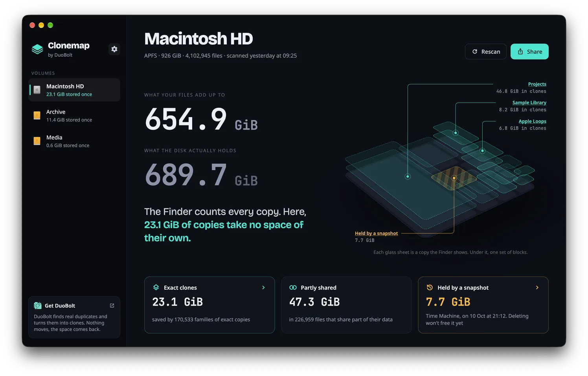The height and width of the screenshot is (376, 588).
Task: Click the Exact clones layers icon
Action: (156, 288)
